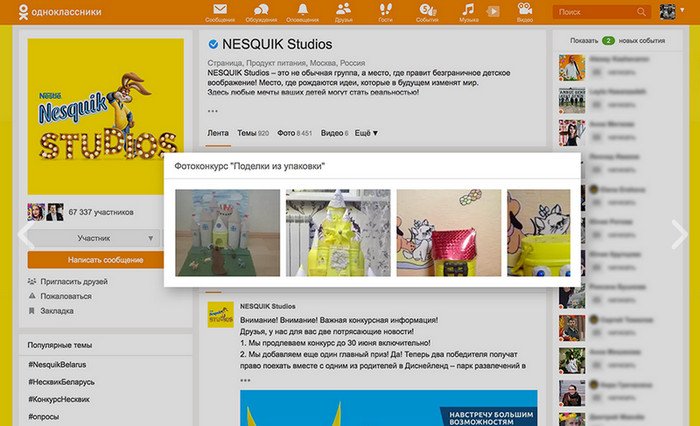
Task: Expand group description with the ellipsis
Action: [x=212, y=111]
